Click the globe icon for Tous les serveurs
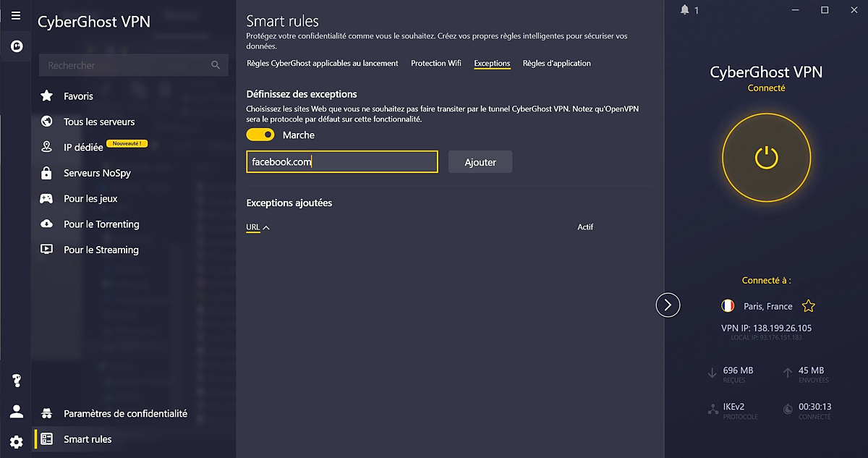This screenshot has width=868, height=458. [x=46, y=122]
